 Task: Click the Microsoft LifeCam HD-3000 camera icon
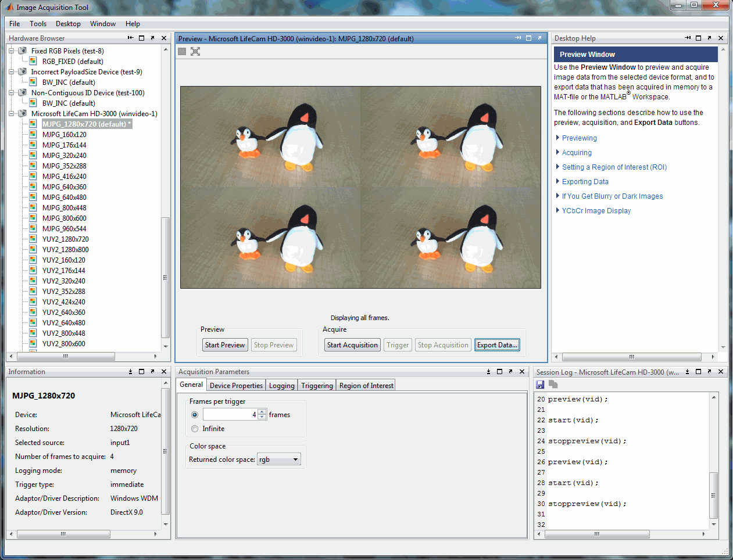click(23, 113)
